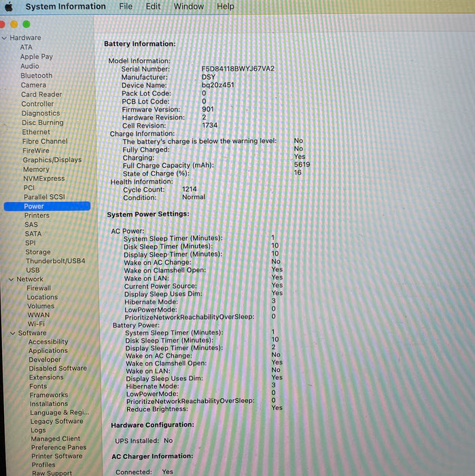Select FireWire in the sidebar
Image resolution: width=475 pixels, height=476 pixels.
click(35, 150)
